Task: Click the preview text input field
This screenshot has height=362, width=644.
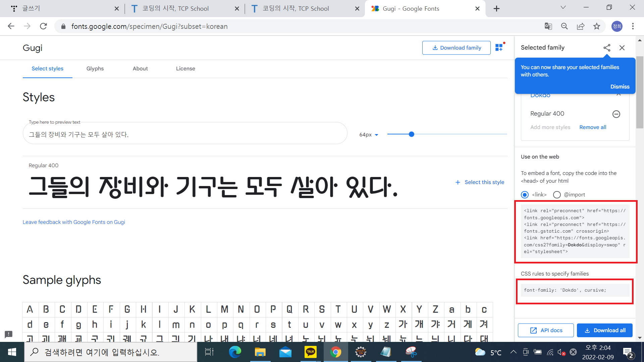Action: point(184,134)
